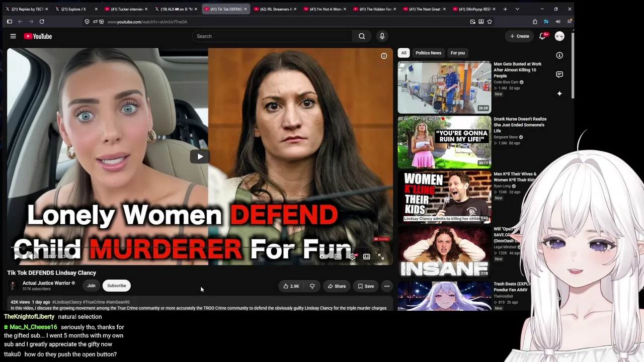The height and width of the screenshot is (362, 644).
Task: Select the All filter chip
Action: 404,53
